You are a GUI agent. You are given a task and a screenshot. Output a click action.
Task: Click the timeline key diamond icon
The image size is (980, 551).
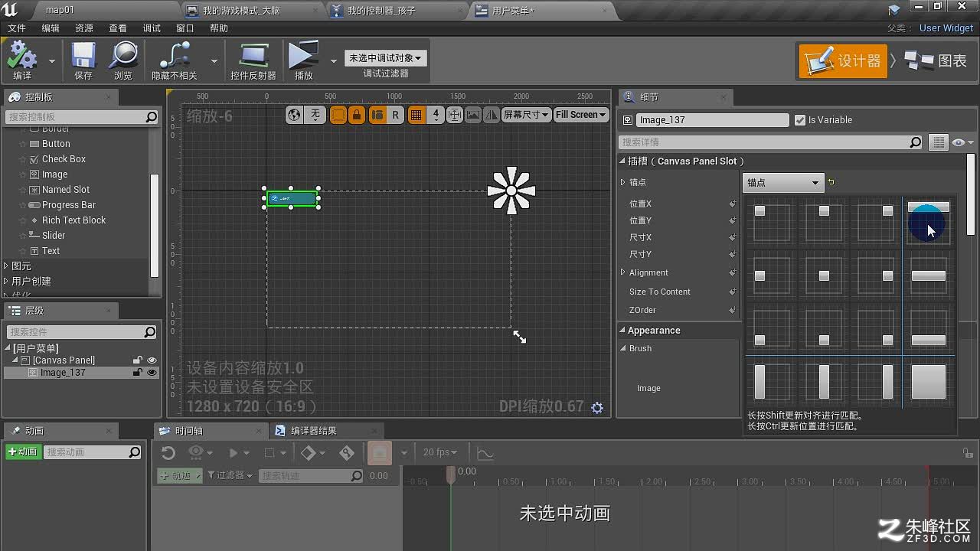(308, 453)
